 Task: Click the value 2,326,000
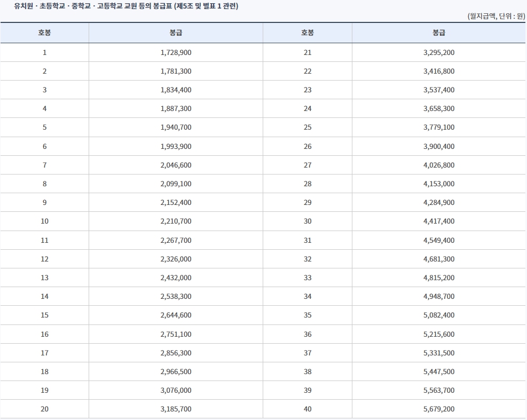[176, 259]
